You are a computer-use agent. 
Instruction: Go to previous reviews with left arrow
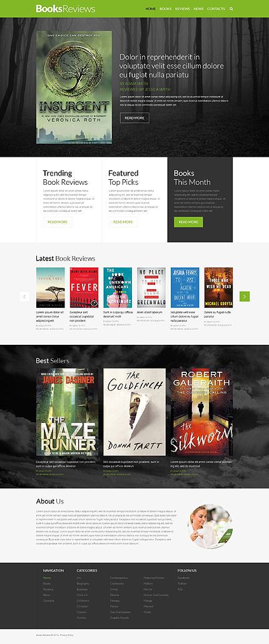[x=24, y=296]
